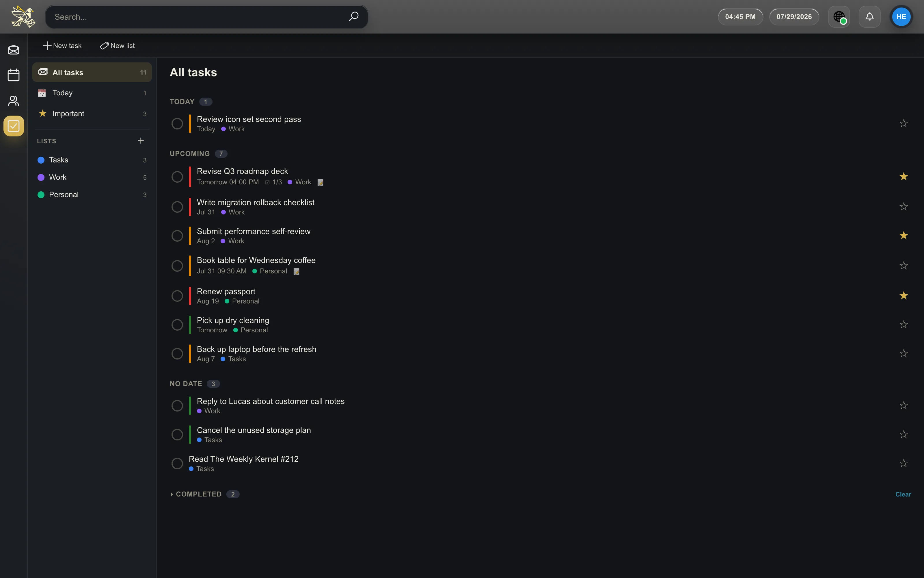Unstar Submit performance self-review task
The width and height of the screenshot is (924, 578).
coord(903,235)
